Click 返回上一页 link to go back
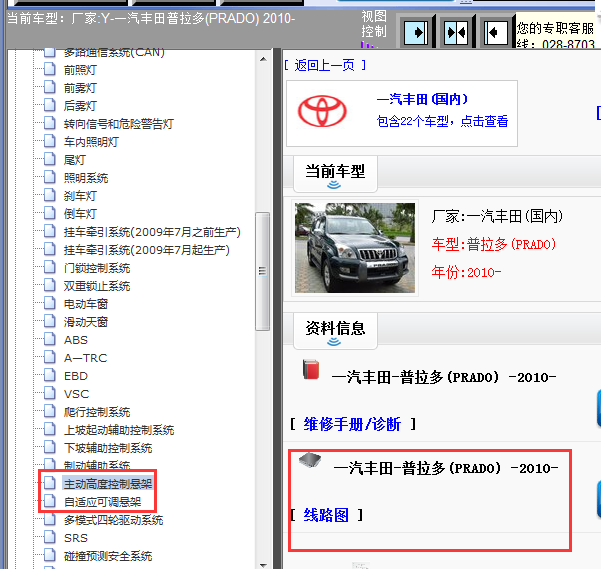 point(324,66)
